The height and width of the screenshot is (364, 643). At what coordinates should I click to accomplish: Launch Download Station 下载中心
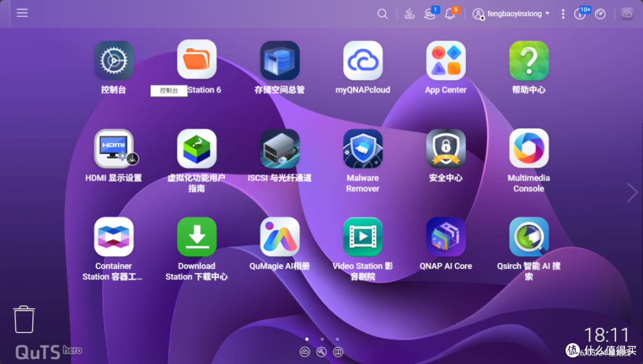tap(197, 237)
